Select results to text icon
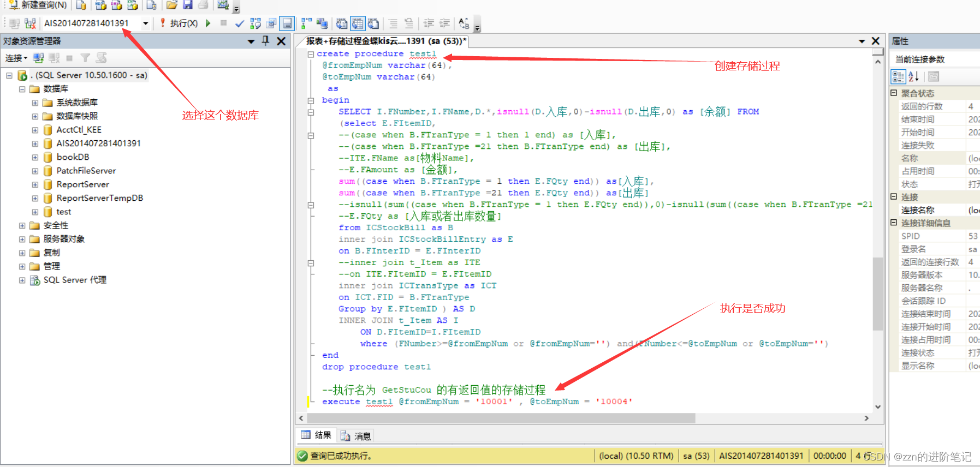The width and height of the screenshot is (980, 467). click(342, 23)
